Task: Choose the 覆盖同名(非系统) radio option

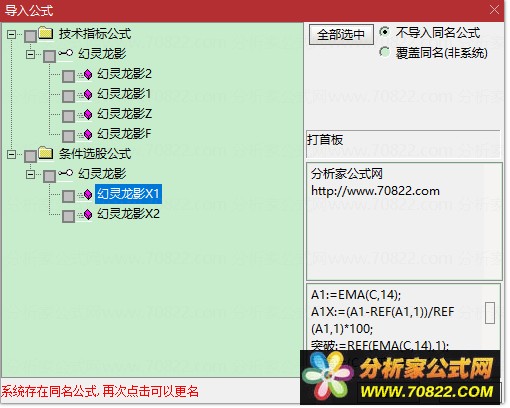Action: 384,52
